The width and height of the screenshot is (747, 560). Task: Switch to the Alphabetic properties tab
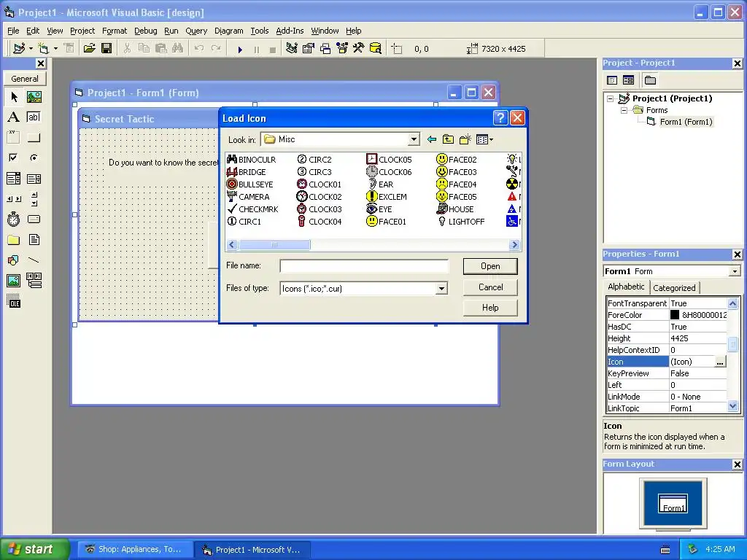(626, 287)
